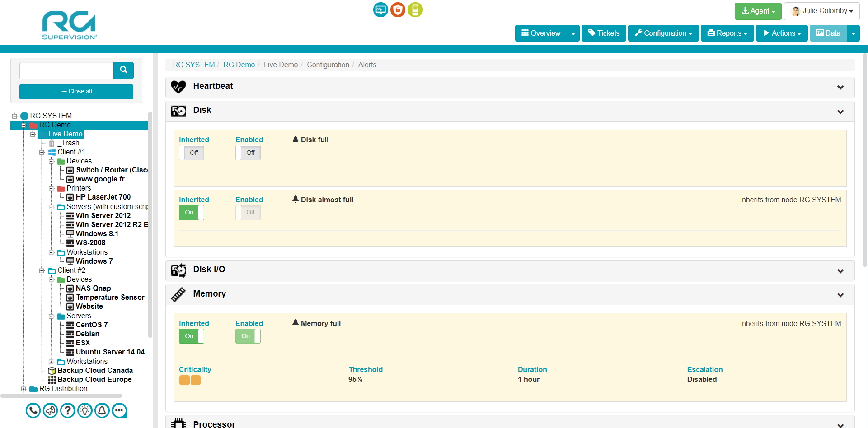Image resolution: width=868 pixels, height=428 pixels.
Task: Toggle Inherited off for Disk full alert
Action: coord(191,153)
